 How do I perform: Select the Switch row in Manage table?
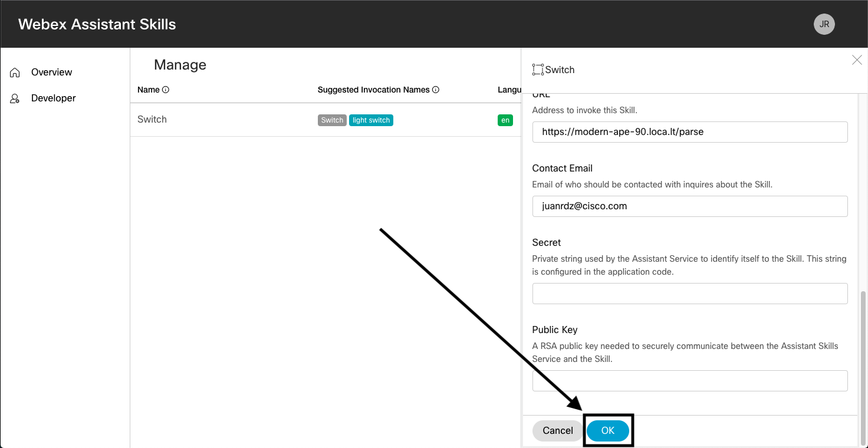point(325,120)
